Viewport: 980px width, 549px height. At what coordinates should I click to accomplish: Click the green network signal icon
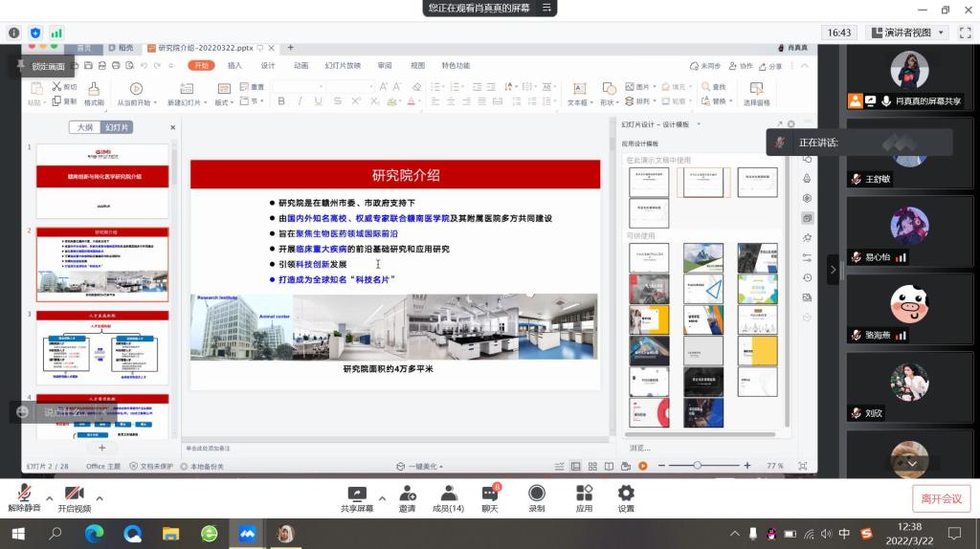click(x=56, y=33)
